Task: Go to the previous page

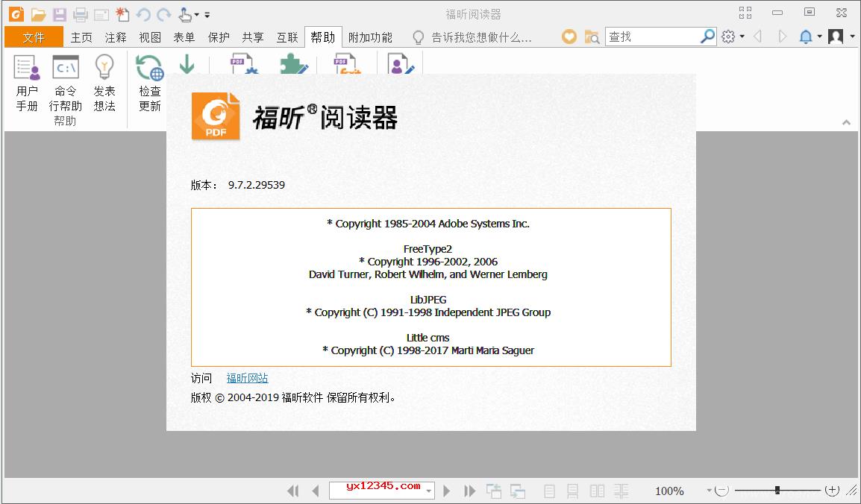Action: 315,491
